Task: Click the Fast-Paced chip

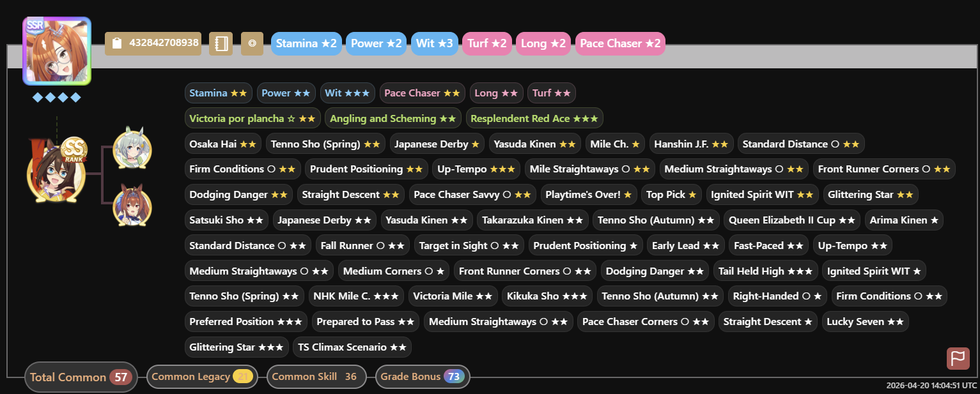Action: click(769, 245)
